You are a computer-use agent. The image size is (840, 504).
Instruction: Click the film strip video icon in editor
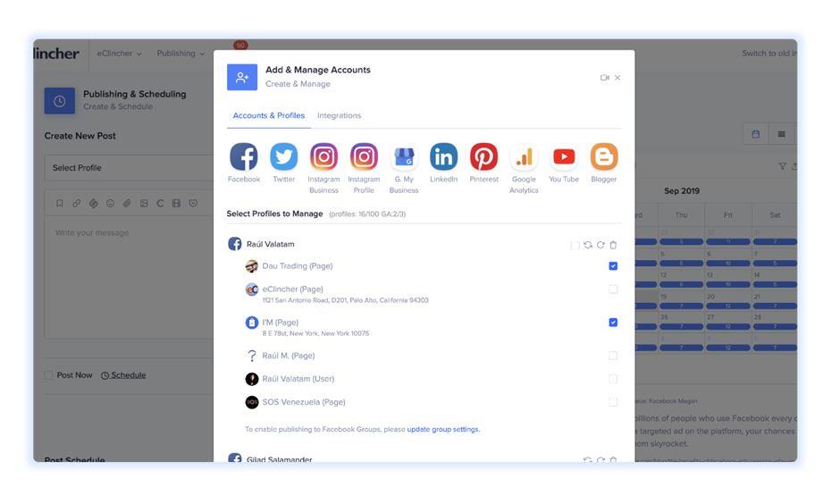coord(176,203)
